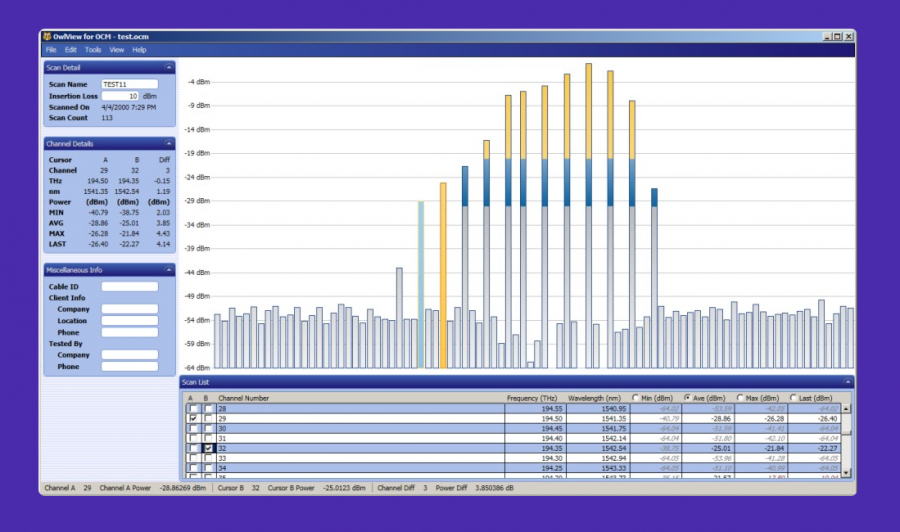
Task: Click frequency cell 194.25
Action: 536,468
